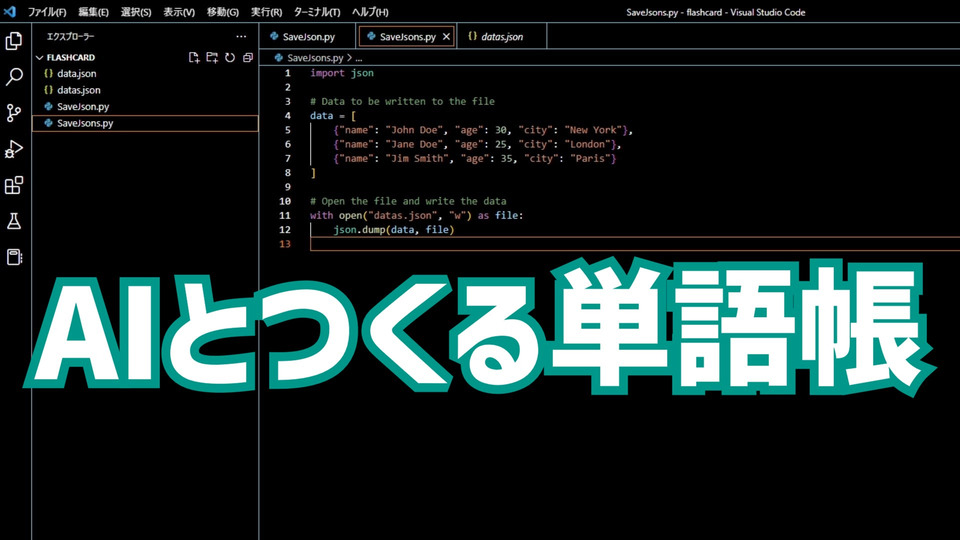Open data.json from the file tree
Image resolution: width=960 pixels, height=540 pixels.
(76, 74)
